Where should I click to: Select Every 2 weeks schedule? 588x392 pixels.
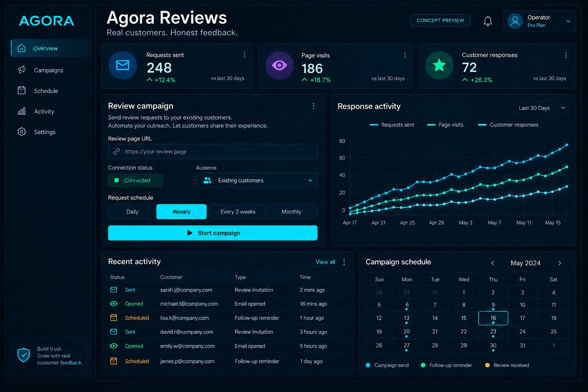click(238, 212)
